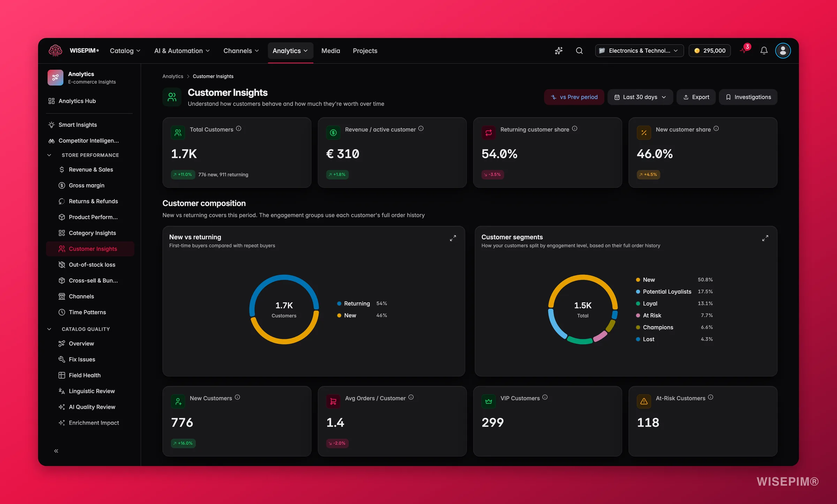Screen dimensions: 837x504
Task: Click info icon next to Total Customers
Action: tap(239, 128)
